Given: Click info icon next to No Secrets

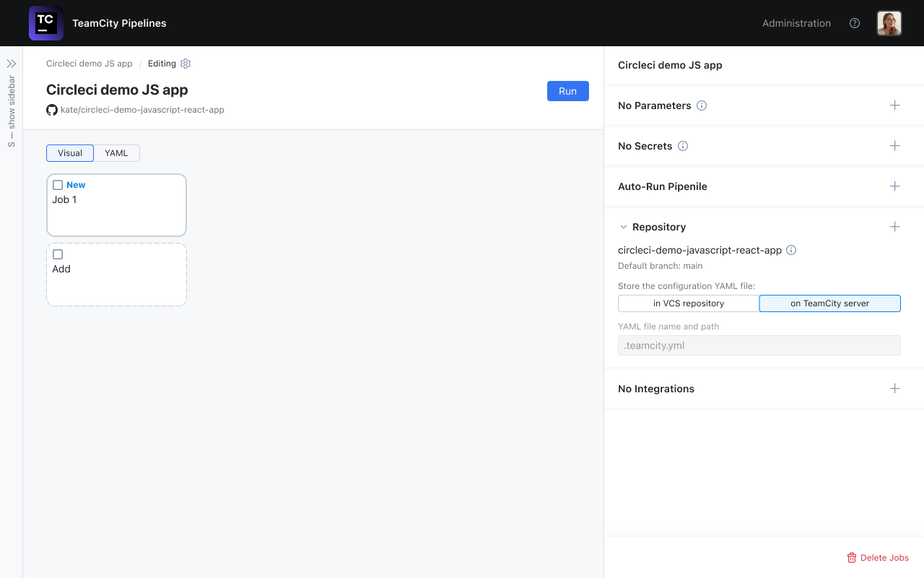Looking at the screenshot, I should [x=683, y=146].
